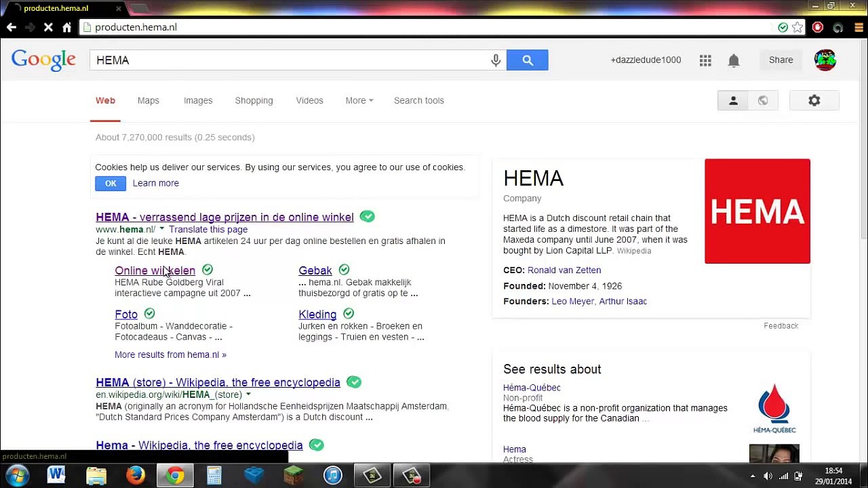
Task: Click green checkmark next to Kleding
Action: click(348, 313)
